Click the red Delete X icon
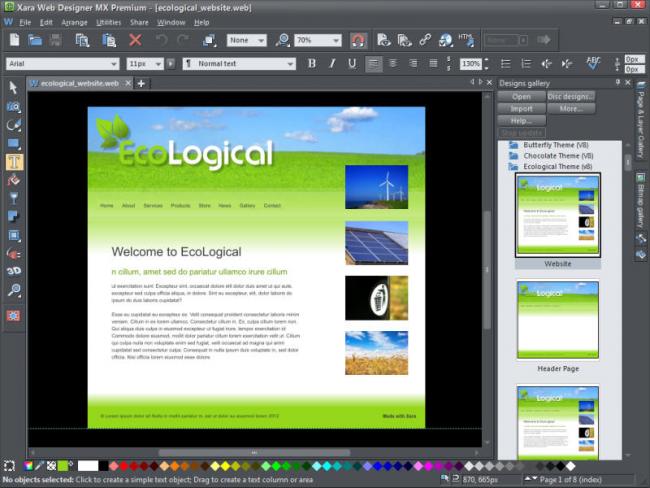This screenshot has width=650, height=488. [x=135, y=40]
